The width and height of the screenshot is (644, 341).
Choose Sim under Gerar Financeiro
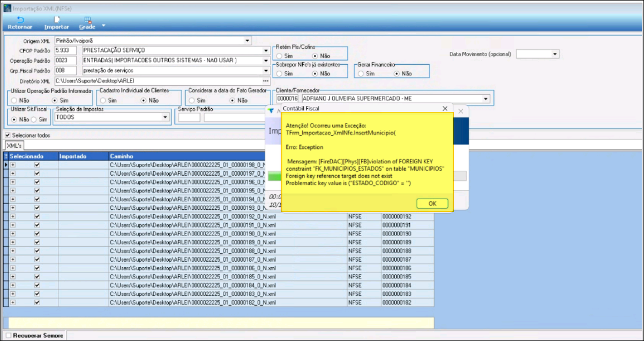point(362,73)
